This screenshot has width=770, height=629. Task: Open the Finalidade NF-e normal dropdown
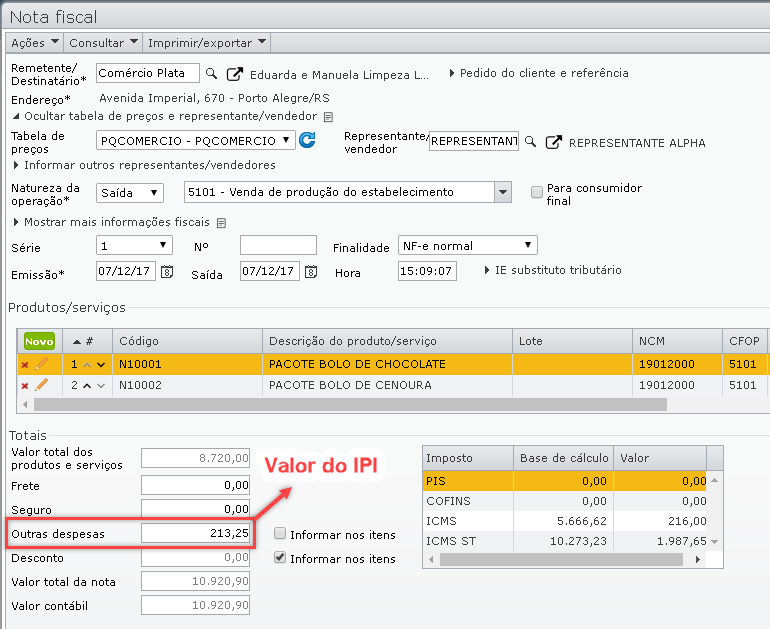click(x=467, y=245)
